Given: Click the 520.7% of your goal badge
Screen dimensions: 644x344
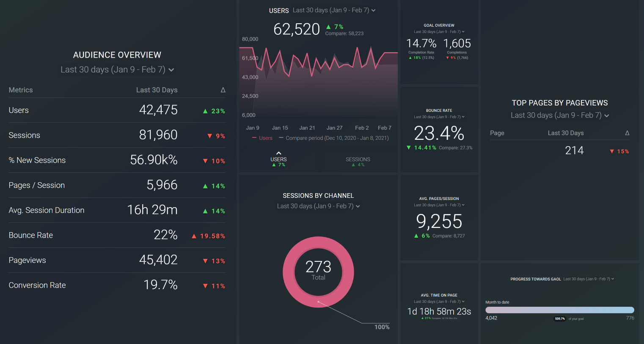Looking at the screenshot, I should pos(559,319).
